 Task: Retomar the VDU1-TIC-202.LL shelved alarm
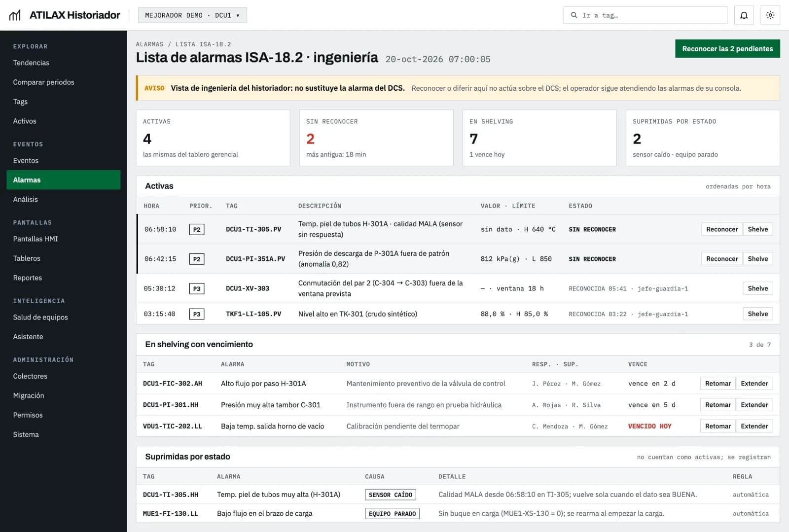click(718, 426)
